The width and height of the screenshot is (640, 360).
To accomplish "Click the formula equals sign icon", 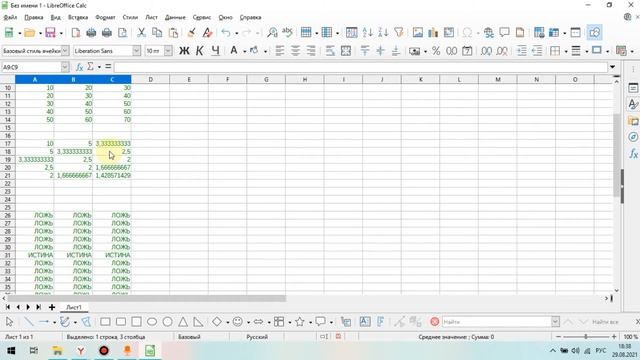I will [x=108, y=67].
